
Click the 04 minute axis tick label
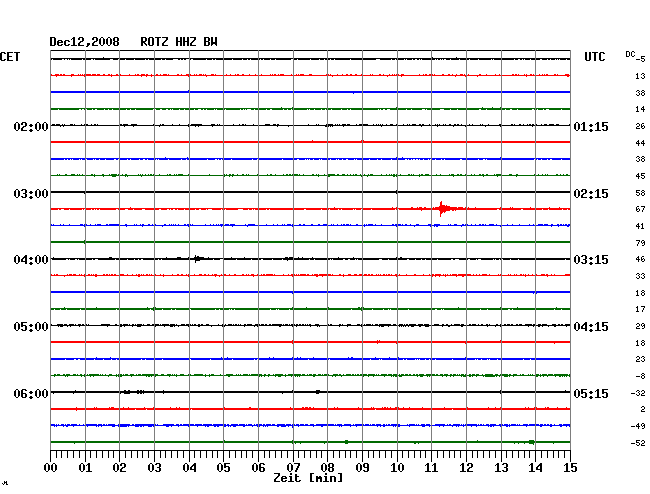click(189, 468)
